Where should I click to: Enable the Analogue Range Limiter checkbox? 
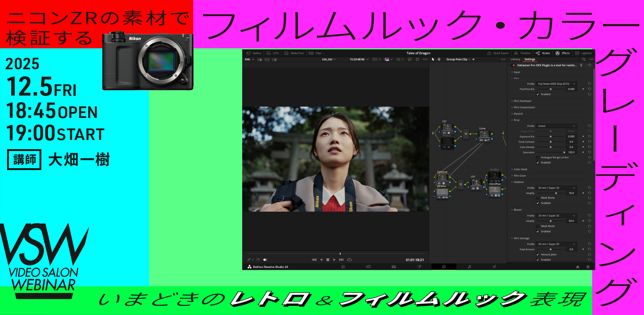pyautogui.click(x=538, y=157)
